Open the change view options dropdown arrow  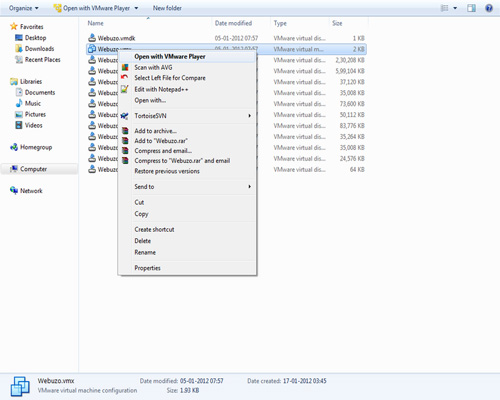point(455,8)
